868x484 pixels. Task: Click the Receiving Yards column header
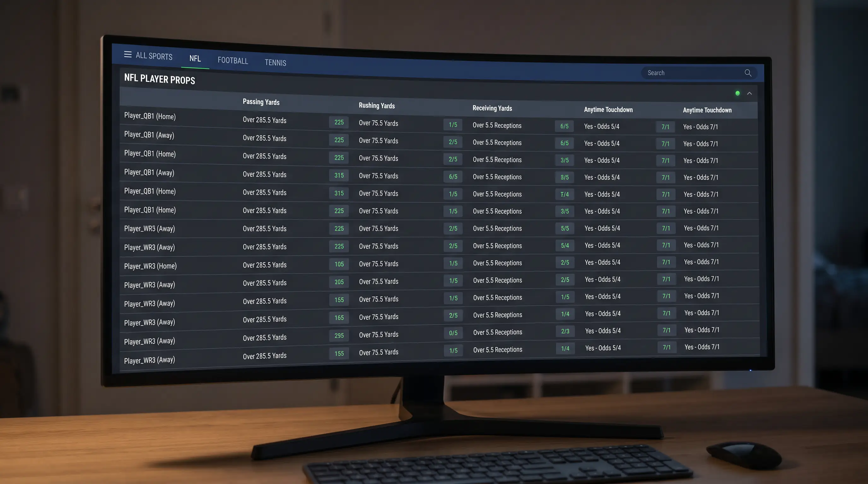pos(492,108)
